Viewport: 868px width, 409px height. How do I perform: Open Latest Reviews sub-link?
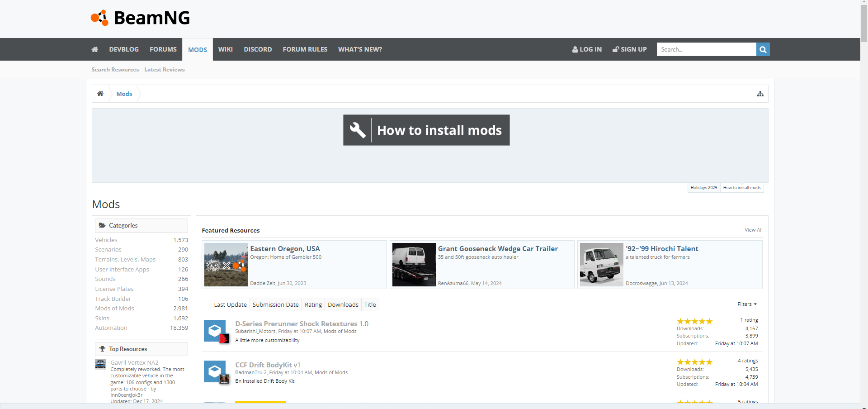point(165,70)
